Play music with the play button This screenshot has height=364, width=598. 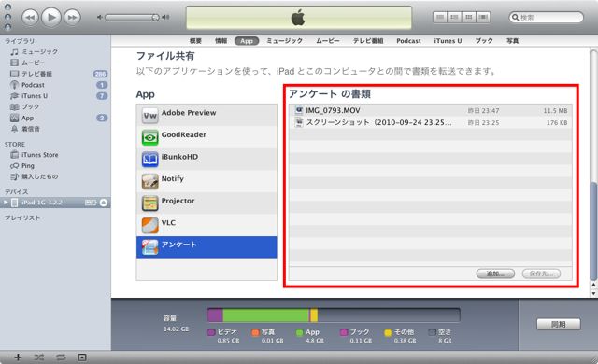(x=51, y=17)
